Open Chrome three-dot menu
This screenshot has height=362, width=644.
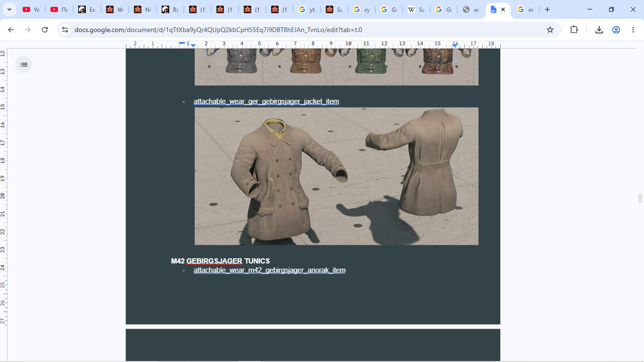tap(633, 30)
